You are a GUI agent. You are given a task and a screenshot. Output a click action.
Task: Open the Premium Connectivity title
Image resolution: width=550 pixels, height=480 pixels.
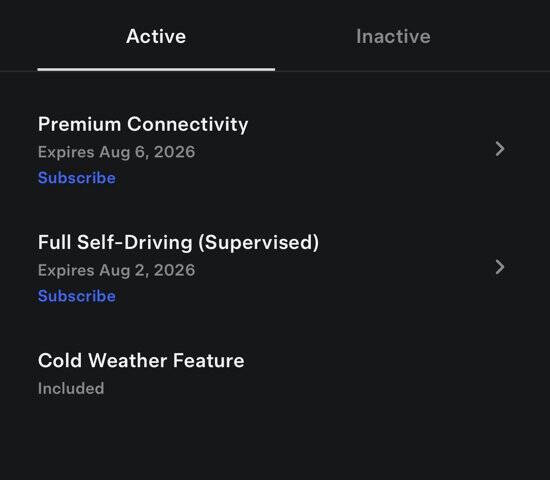coord(143,124)
